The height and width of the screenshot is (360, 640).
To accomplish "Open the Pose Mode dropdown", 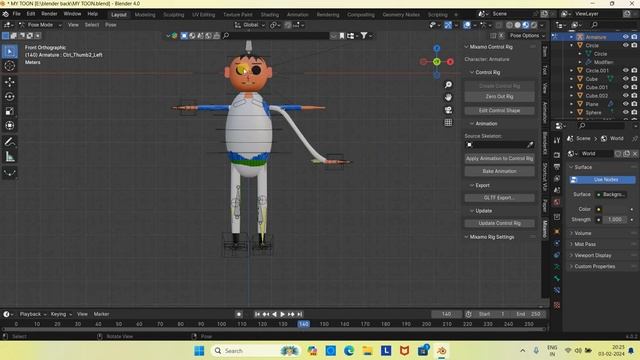I will [40, 25].
